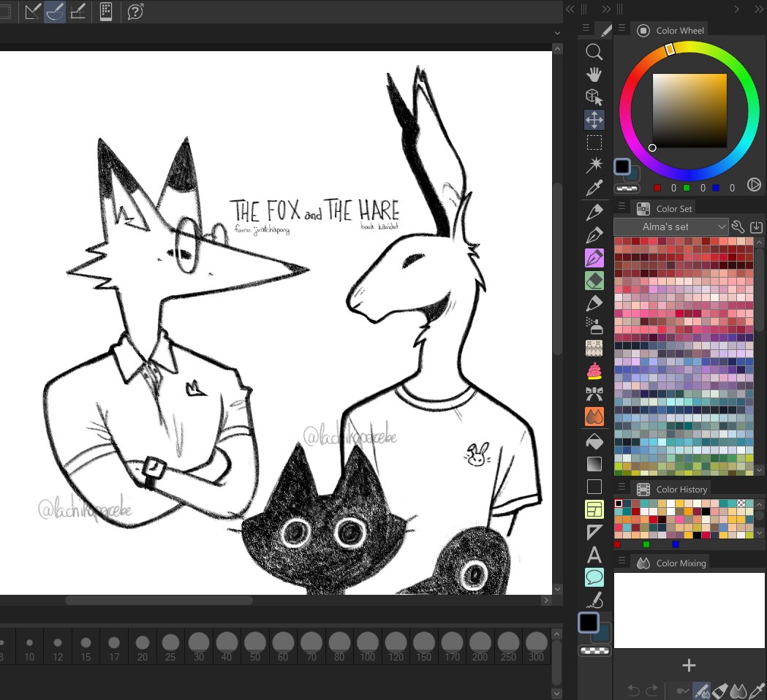Select the Gradient tool
The image size is (767, 700).
[x=594, y=464]
